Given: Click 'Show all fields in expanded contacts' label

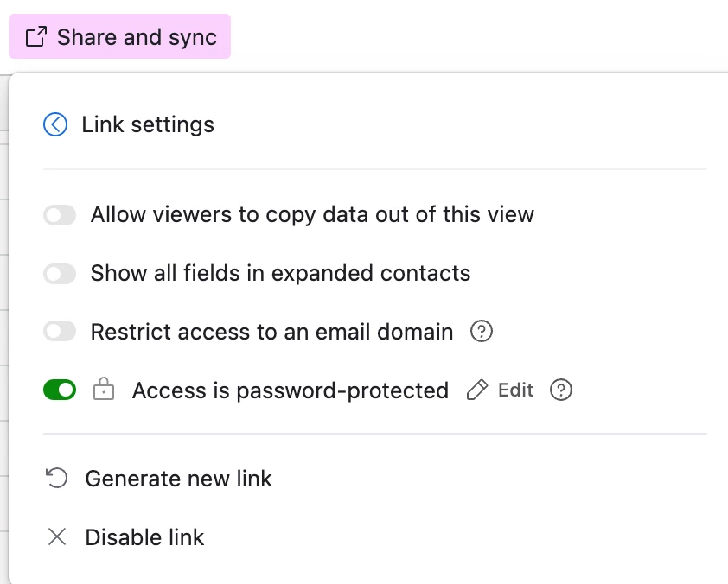Looking at the screenshot, I should point(280,273).
